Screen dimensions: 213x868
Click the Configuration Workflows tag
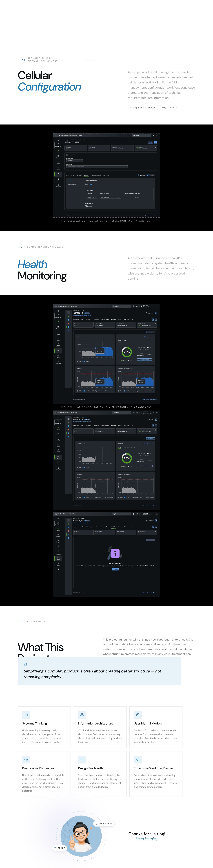tap(143, 107)
